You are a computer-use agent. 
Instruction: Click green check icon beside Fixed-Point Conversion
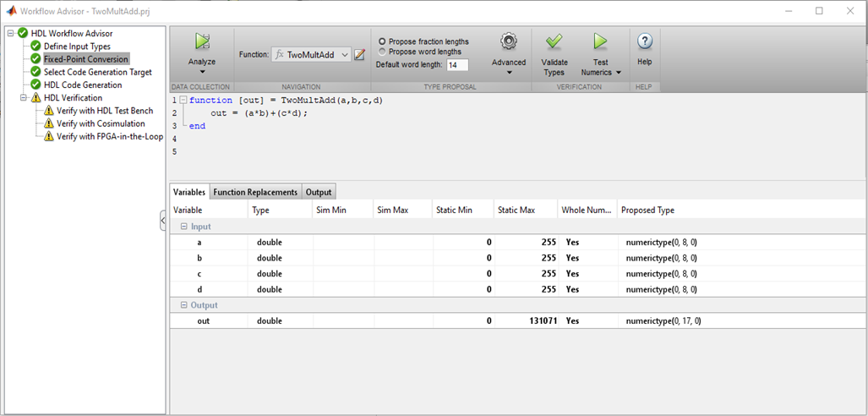pos(36,59)
